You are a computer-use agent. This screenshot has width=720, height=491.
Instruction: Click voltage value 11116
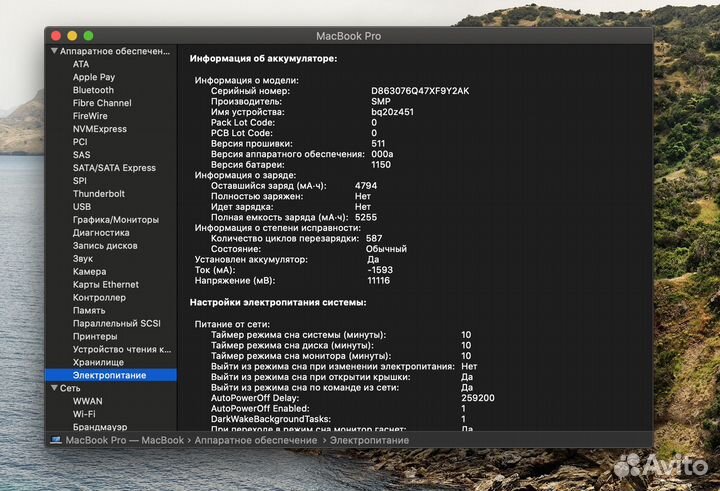coord(378,281)
